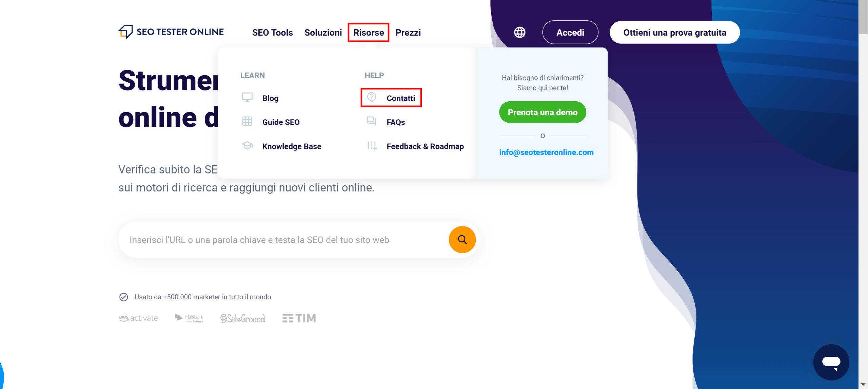Click the info@seotesteronline.com email link
This screenshot has width=868, height=389.
pos(546,152)
